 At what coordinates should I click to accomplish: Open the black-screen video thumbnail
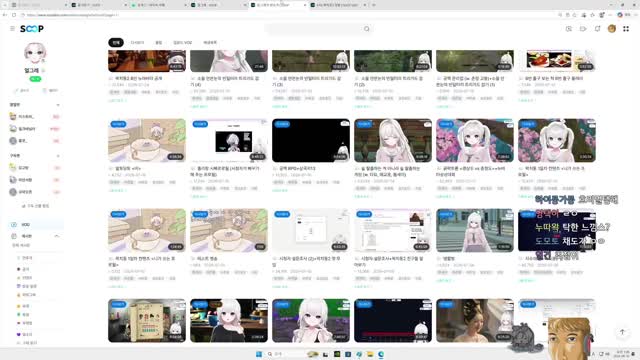(x=311, y=140)
